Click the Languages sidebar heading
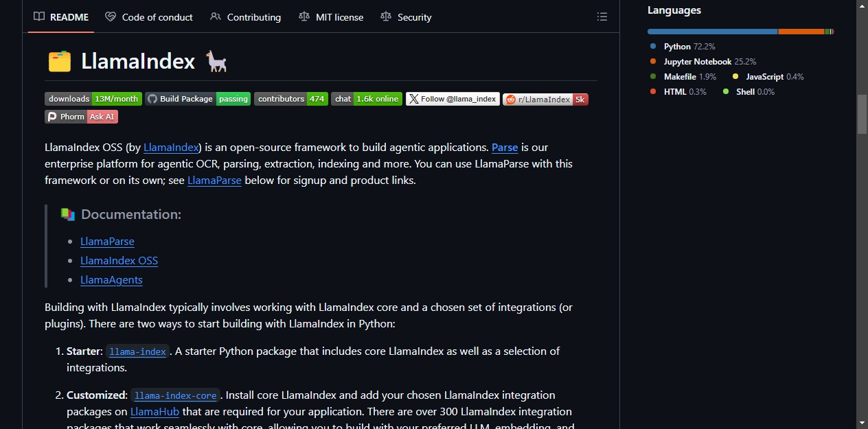868x429 pixels. click(x=674, y=10)
